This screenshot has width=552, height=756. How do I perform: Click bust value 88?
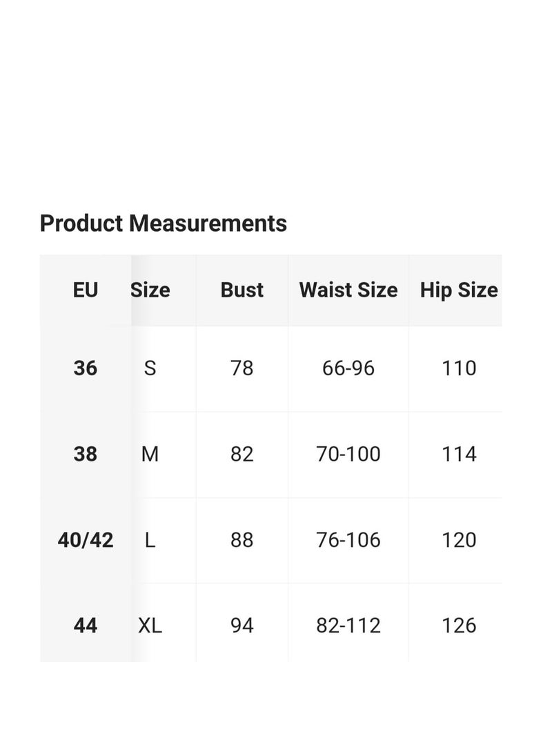tap(242, 540)
